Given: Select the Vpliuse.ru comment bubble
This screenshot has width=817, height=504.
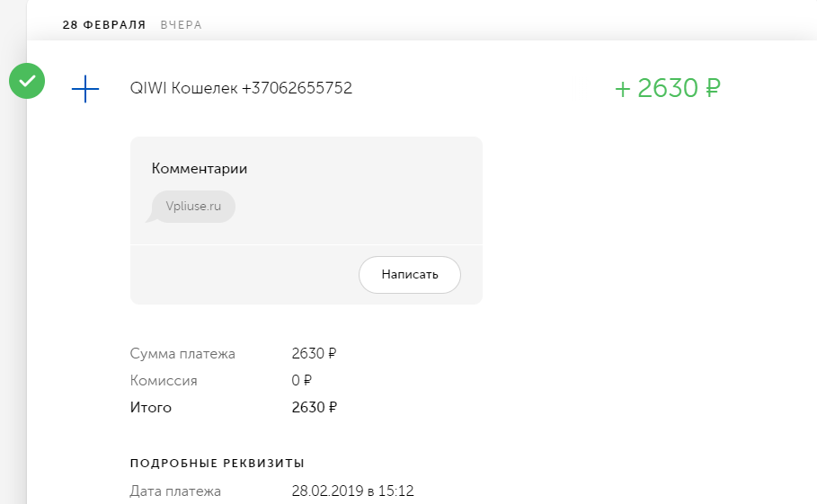Looking at the screenshot, I should [x=192, y=207].
